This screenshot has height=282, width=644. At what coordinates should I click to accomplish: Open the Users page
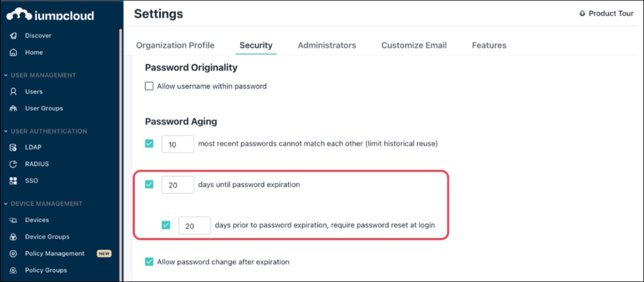(x=34, y=91)
